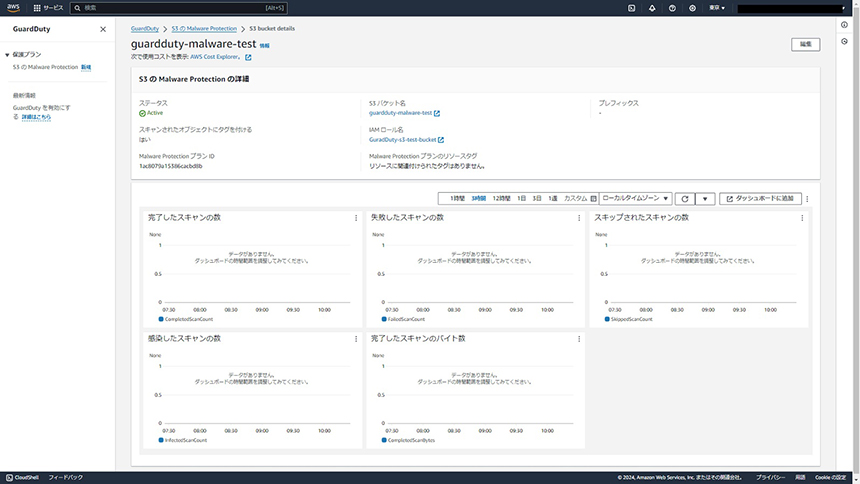Click フィードバック in the footer
Viewport: 860px width, 484px height.
[66, 477]
